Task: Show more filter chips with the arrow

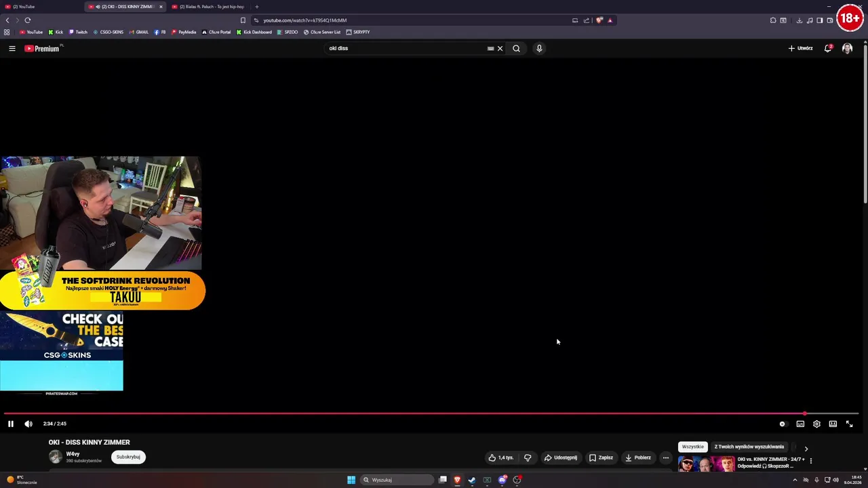Action: click(x=806, y=448)
